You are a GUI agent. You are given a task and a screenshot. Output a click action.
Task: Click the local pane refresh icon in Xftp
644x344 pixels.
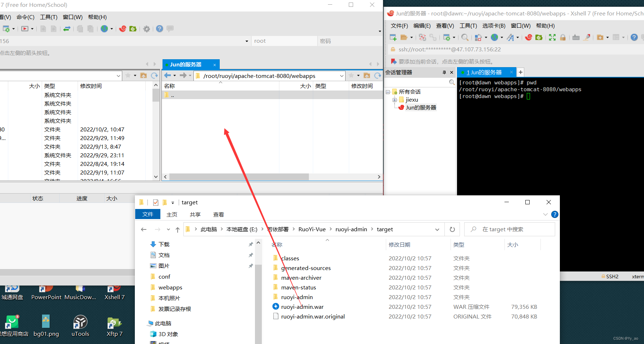coord(155,75)
